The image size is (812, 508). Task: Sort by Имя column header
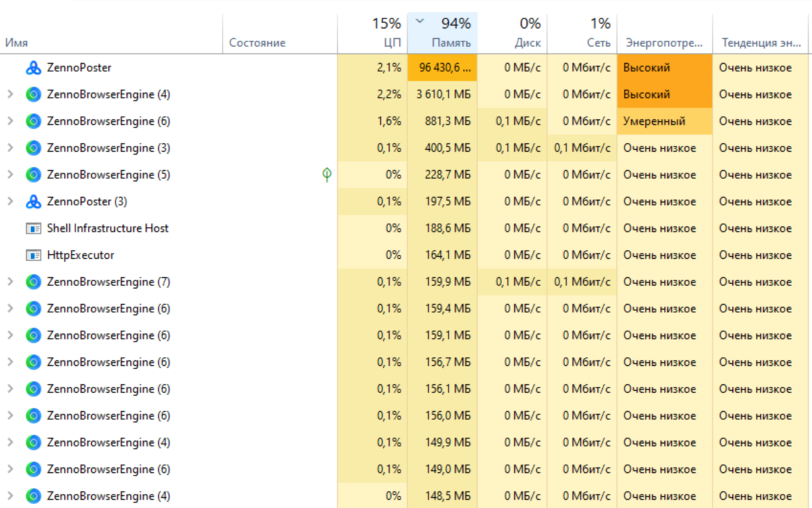click(x=17, y=43)
